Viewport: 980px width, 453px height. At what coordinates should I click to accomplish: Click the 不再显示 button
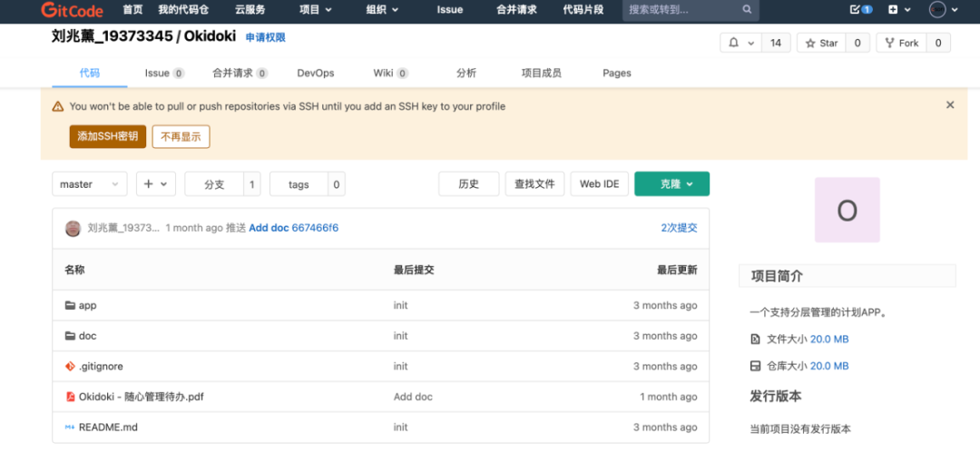[x=181, y=136]
